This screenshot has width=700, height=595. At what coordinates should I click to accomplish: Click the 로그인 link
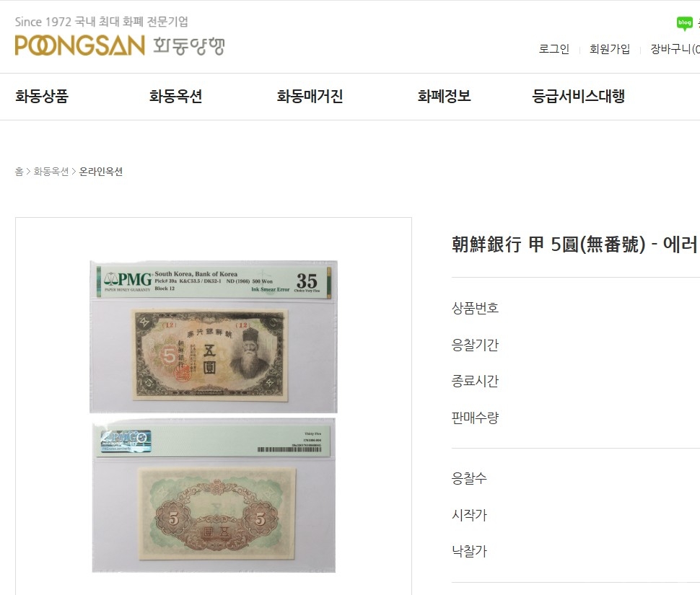(554, 49)
